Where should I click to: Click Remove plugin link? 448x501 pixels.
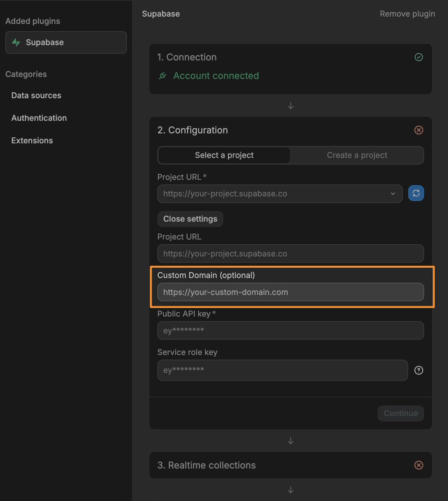point(408,14)
